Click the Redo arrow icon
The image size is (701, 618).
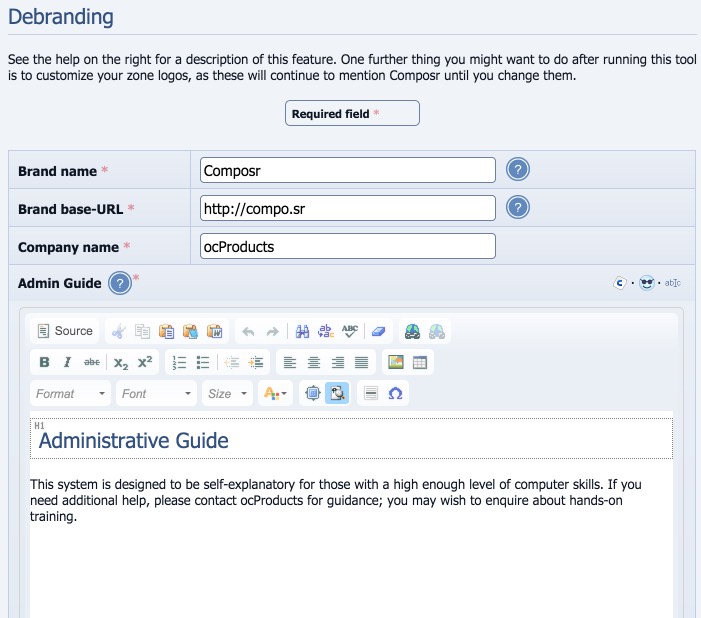coord(272,331)
